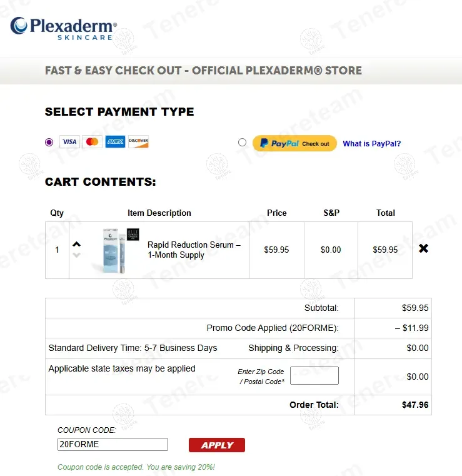Screen dimensions: 462x476
Task: Open the "What is PayPal?" link
Action: click(371, 144)
